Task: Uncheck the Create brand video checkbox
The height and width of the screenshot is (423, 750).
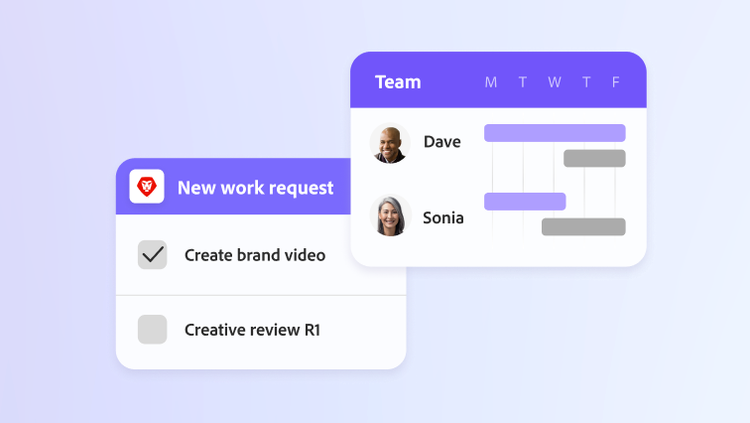Action: (x=153, y=255)
